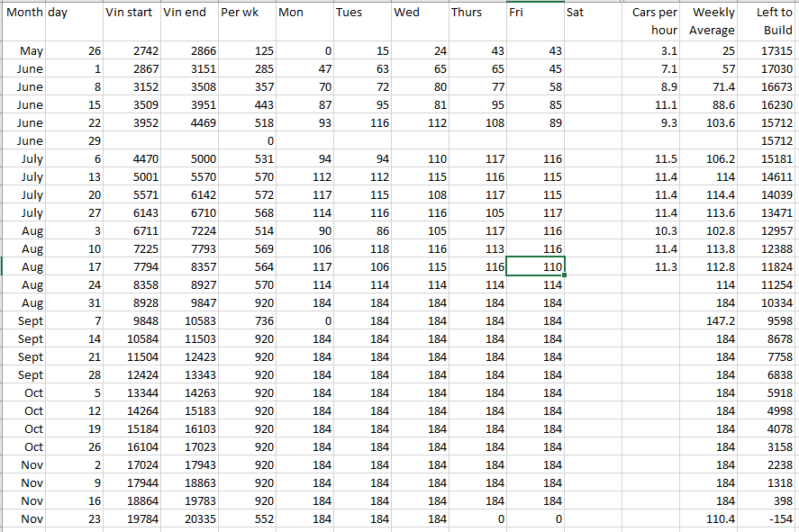The height and width of the screenshot is (532, 799).
Task: Click the Per wk cell showing 736
Action: tap(246, 320)
